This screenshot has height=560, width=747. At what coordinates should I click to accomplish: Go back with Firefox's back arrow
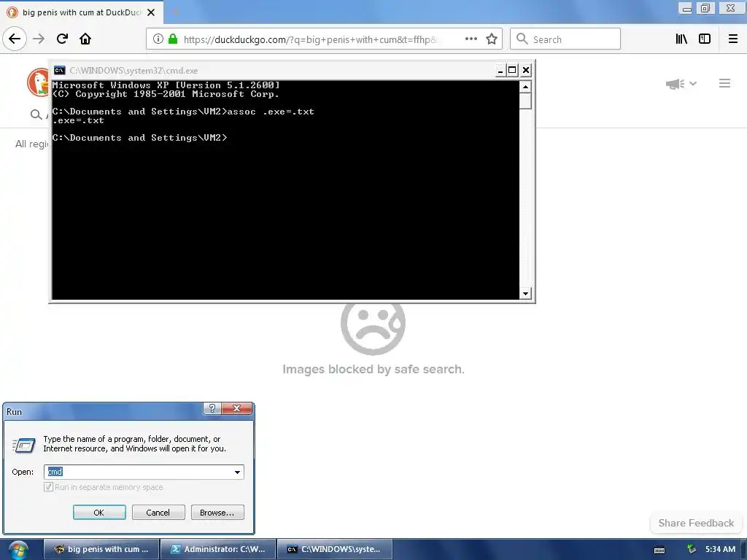click(15, 39)
